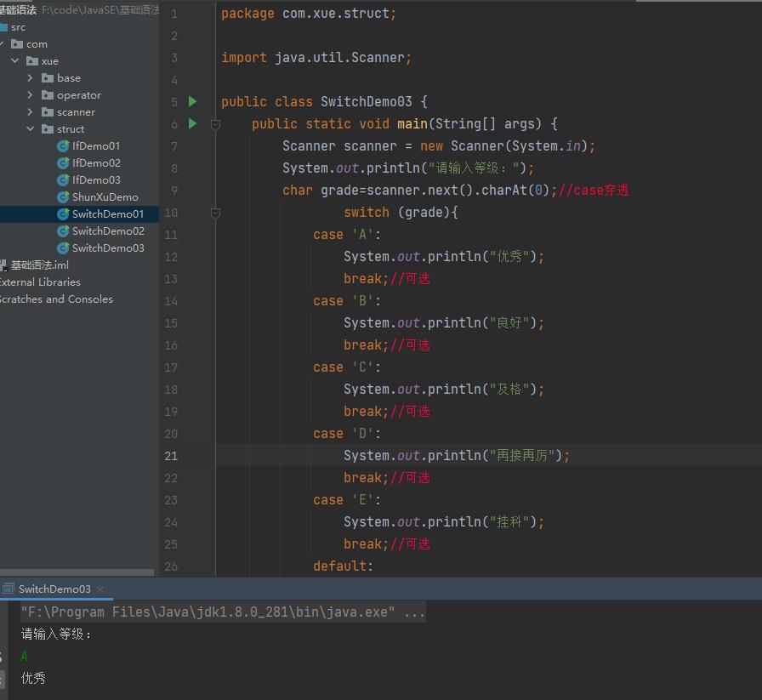
Task: Click the com folder icon
Action: coord(17,44)
